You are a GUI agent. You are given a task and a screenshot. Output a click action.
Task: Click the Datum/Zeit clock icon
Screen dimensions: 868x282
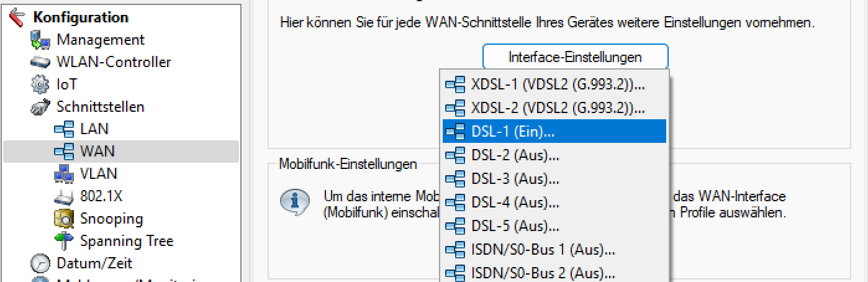point(40,263)
